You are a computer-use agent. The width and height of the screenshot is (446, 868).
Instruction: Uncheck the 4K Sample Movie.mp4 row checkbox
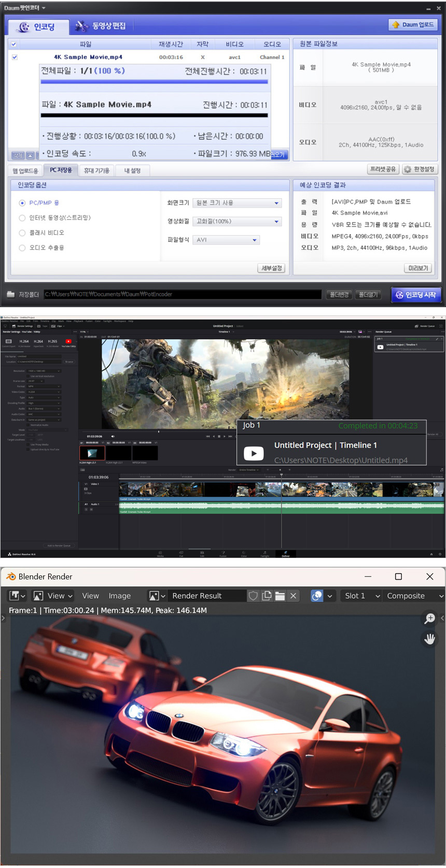[15, 57]
